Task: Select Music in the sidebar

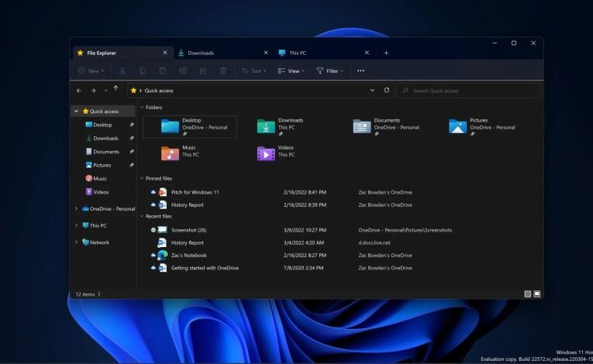Action: coord(100,178)
